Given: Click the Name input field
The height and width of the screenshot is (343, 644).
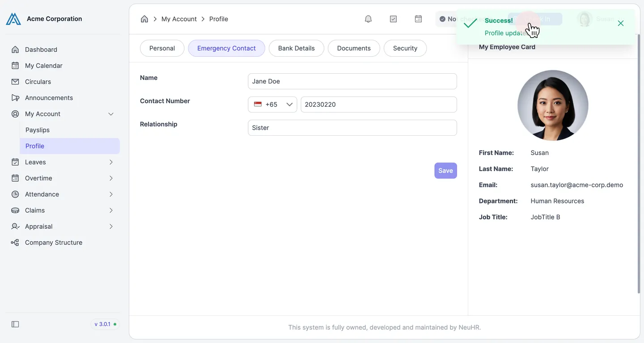Looking at the screenshot, I should (352, 81).
